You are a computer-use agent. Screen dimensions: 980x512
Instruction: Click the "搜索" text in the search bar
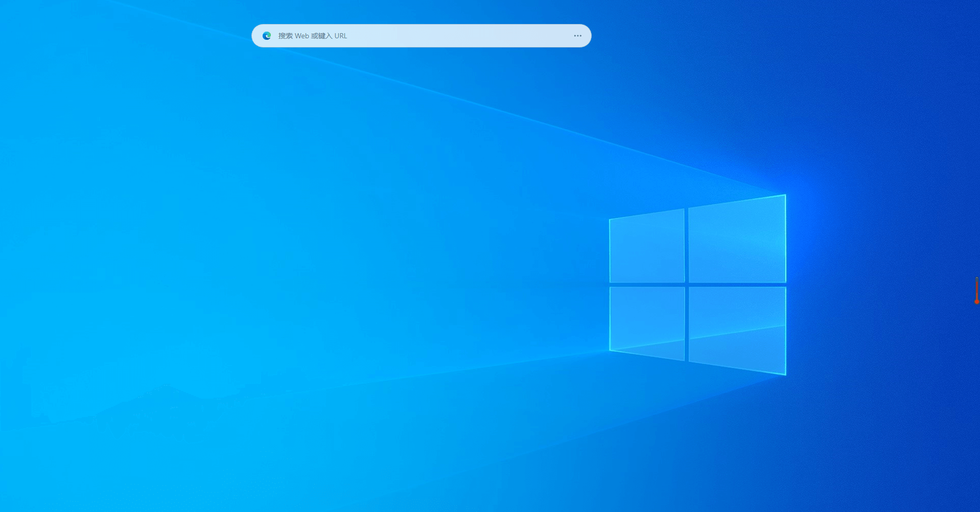pyautogui.click(x=285, y=36)
